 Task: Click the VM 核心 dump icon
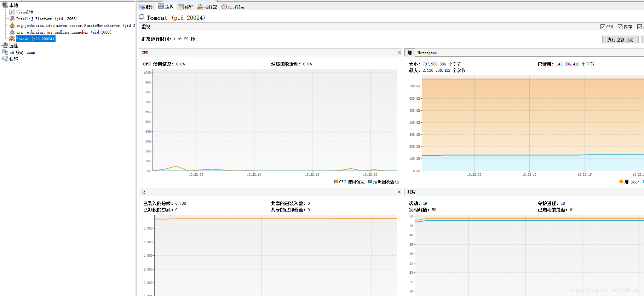click(5, 52)
